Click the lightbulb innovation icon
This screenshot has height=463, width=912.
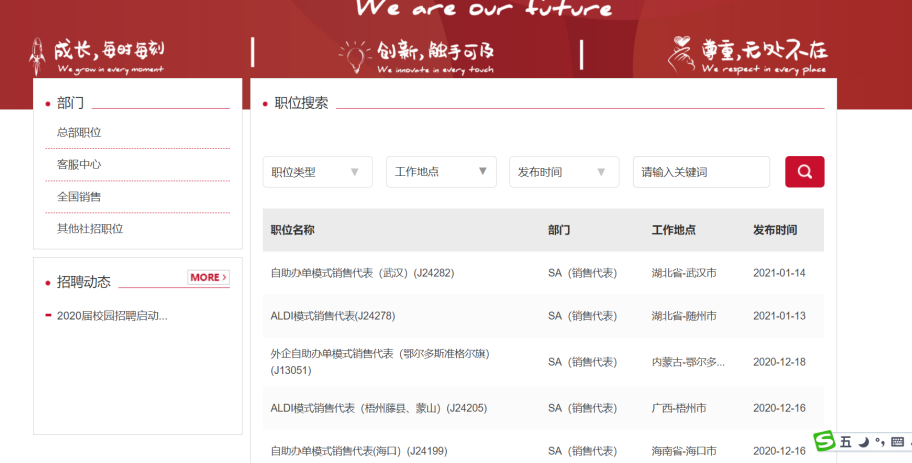pyautogui.click(x=352, y=56)
